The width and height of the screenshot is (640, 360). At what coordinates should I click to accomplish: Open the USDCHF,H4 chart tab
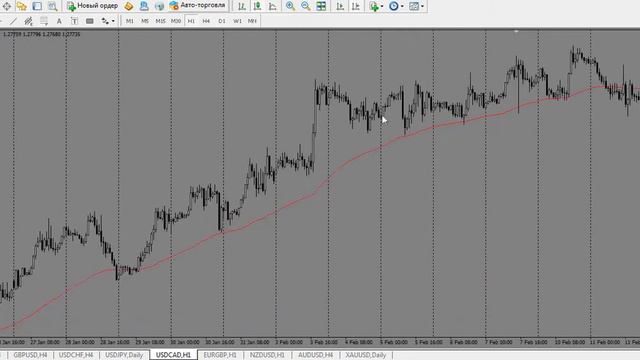point(76,355)
